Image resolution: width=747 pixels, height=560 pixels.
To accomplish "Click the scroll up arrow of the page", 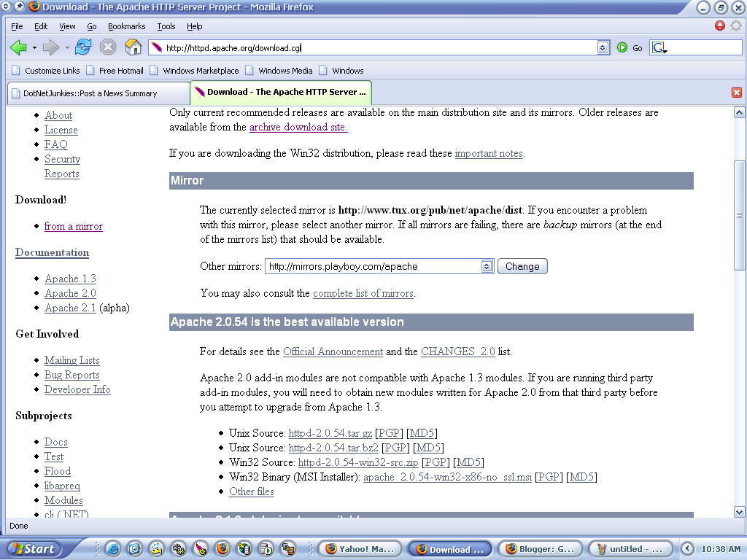I will [739, 113].
